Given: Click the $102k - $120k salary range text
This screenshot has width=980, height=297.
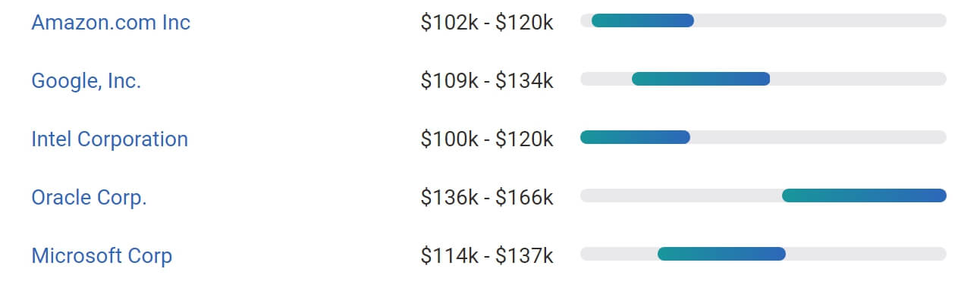Looking at the screenshot, I should (487, 23).
